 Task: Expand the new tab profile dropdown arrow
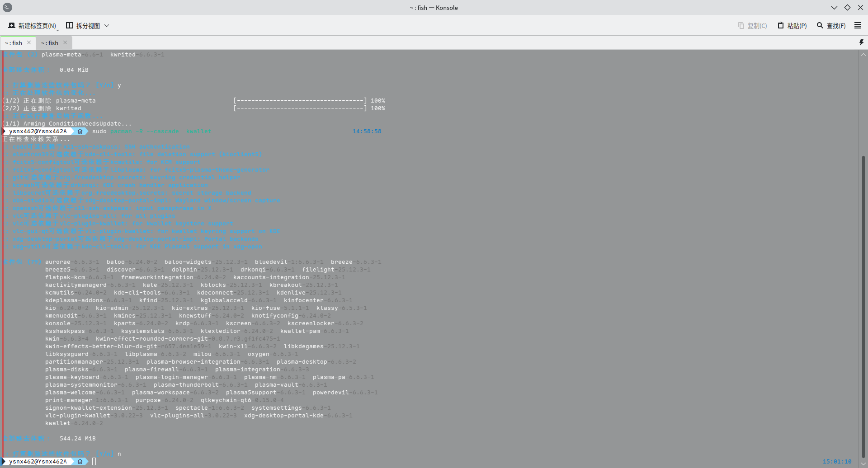tap(58, 30)
